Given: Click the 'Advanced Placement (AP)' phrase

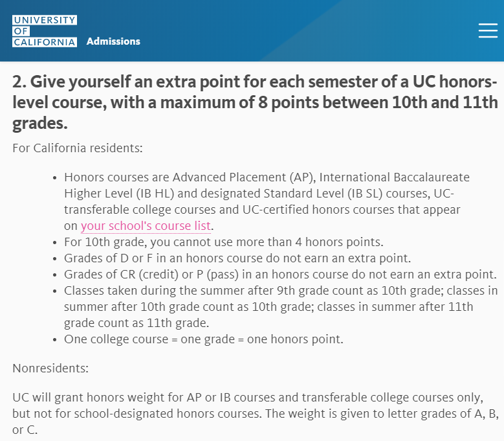Looking at the screenshot, I should [244, 177].
